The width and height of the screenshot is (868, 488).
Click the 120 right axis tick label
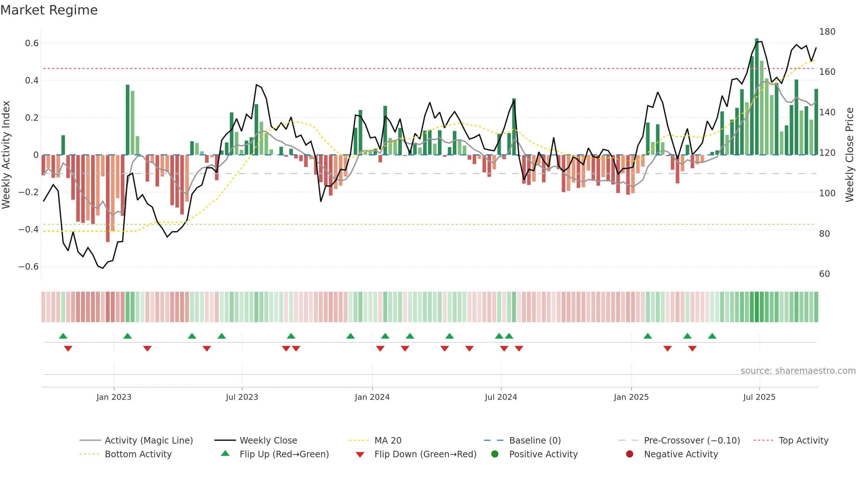[827, 153]
